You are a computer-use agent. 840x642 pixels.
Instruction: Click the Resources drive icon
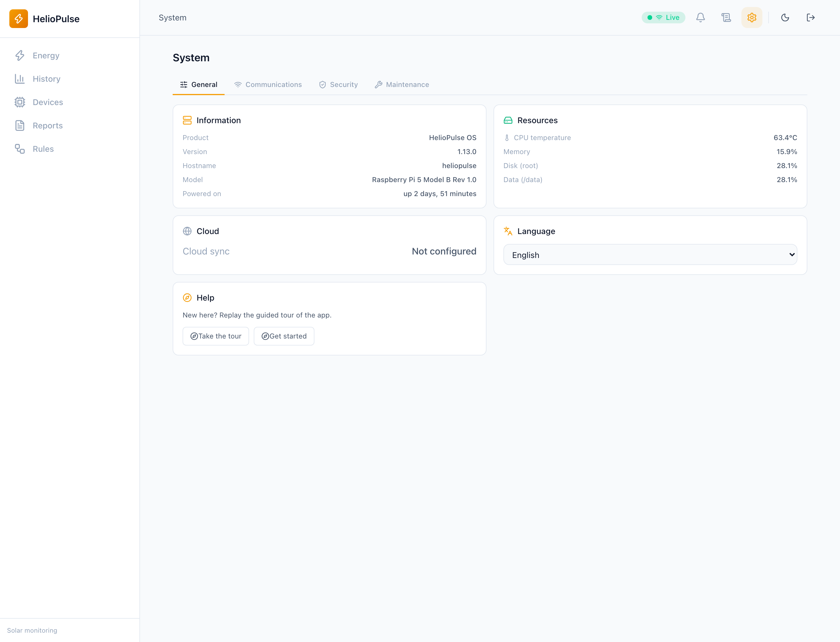[508, 120]
